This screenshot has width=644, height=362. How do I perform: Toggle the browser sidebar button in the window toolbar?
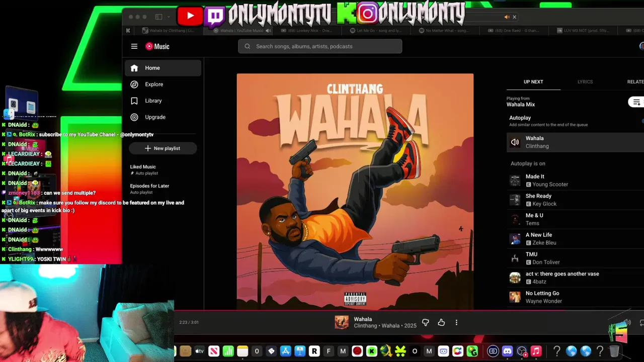point(158,17)
